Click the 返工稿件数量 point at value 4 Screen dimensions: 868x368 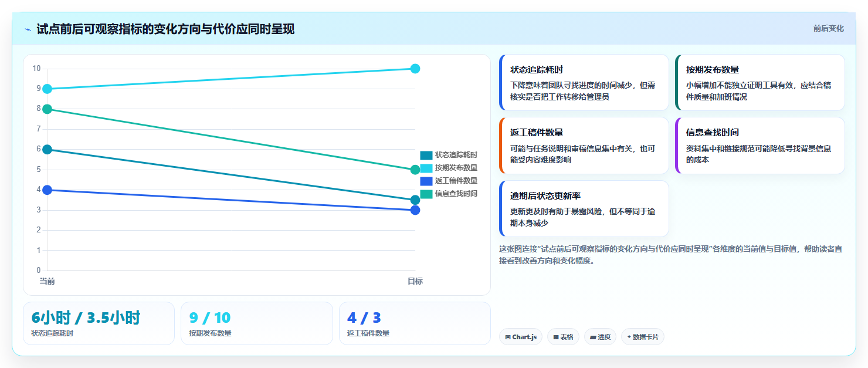(48, 190)
